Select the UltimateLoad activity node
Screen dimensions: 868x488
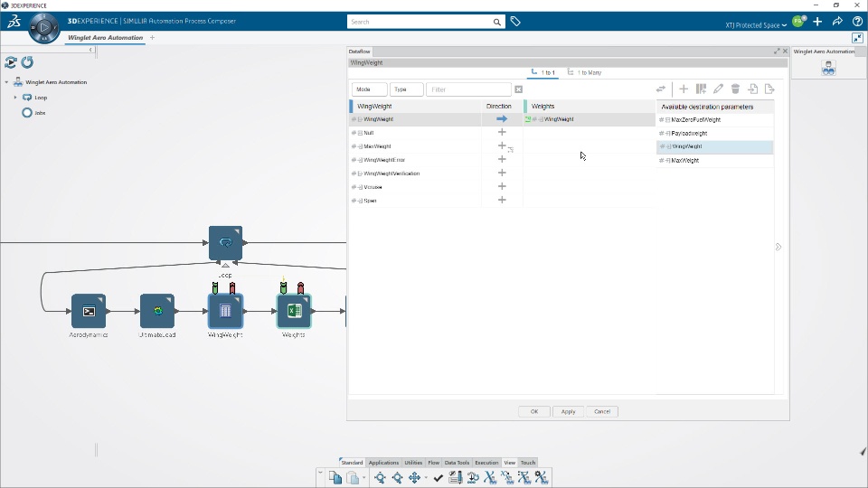tap(157, 311)
